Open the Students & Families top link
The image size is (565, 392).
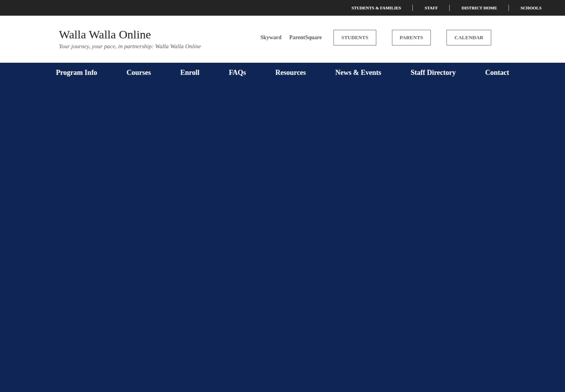point(376,8)
